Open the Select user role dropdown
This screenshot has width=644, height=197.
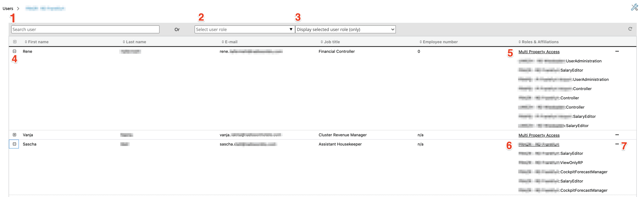click(x=244, y=29)
